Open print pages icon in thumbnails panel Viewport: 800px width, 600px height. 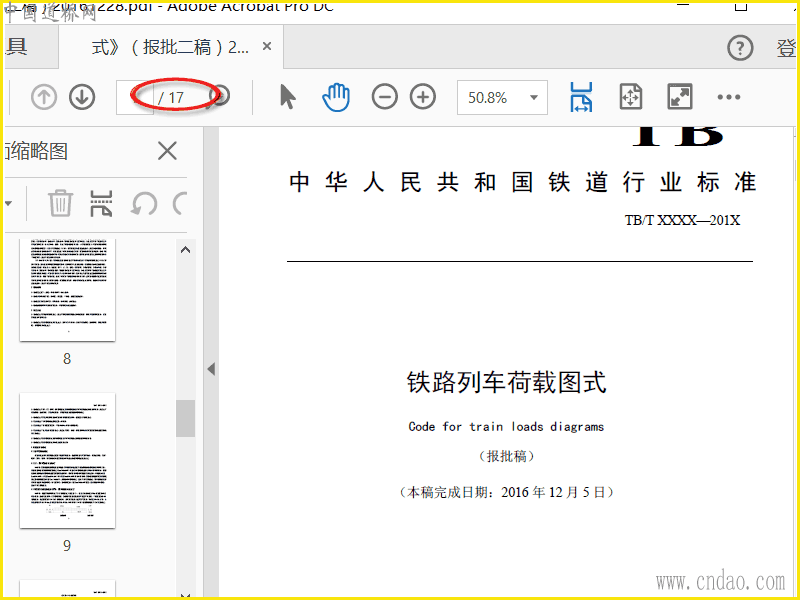(x=101, y=203)
